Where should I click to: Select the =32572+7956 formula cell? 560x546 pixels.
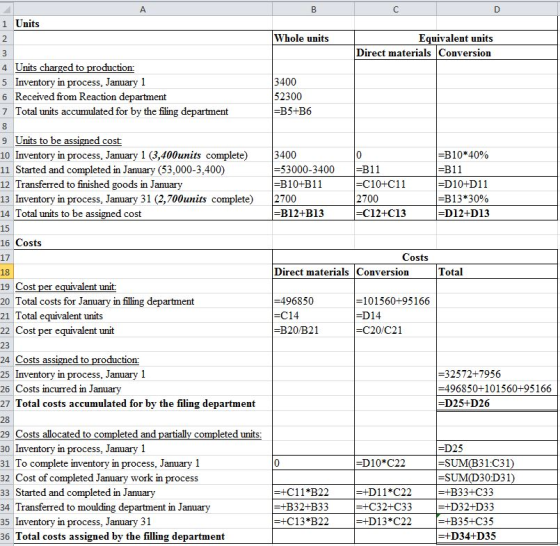pyautogui.click(x=497, y=374)
